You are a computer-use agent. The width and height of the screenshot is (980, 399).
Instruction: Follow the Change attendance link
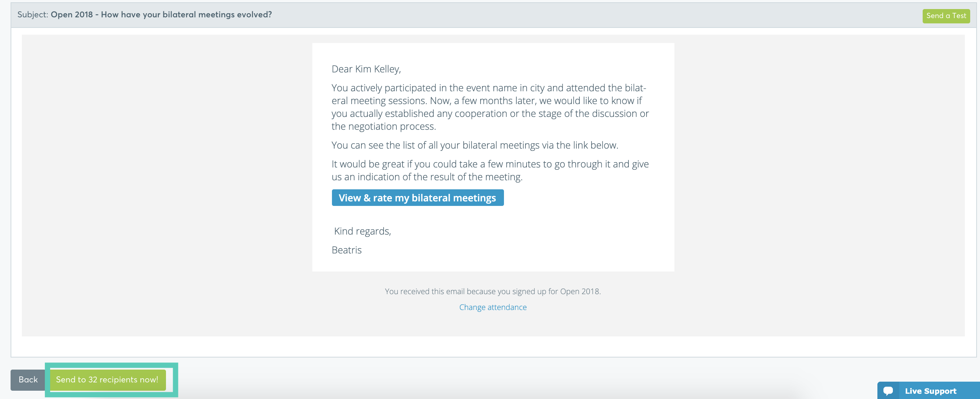click(493, 307)
